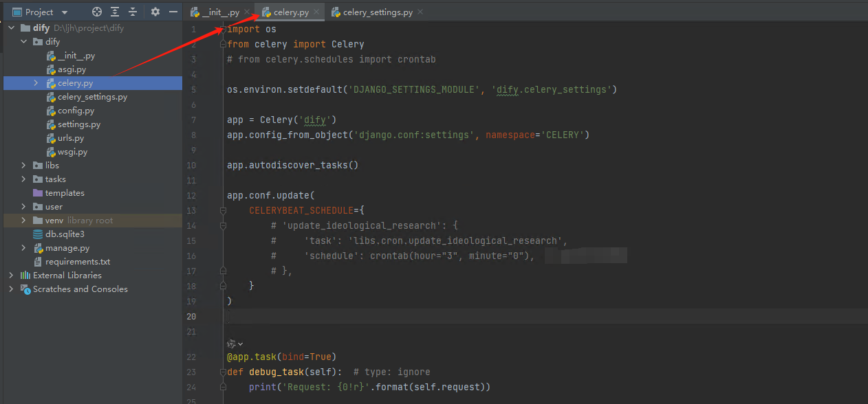Toggle the fold end marker at line 17
This screenshot has width=868, height=404.
pyautogui.click(x=223, y=271)
